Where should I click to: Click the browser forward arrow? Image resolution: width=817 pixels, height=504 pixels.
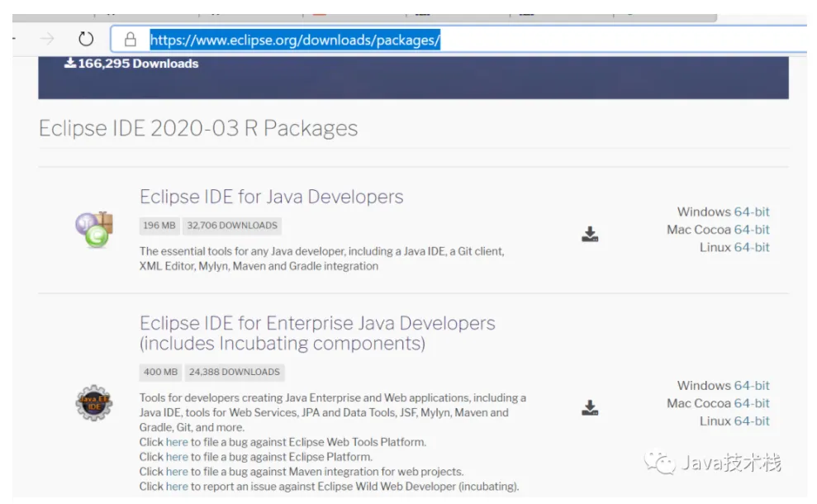[x=47, y=39]
